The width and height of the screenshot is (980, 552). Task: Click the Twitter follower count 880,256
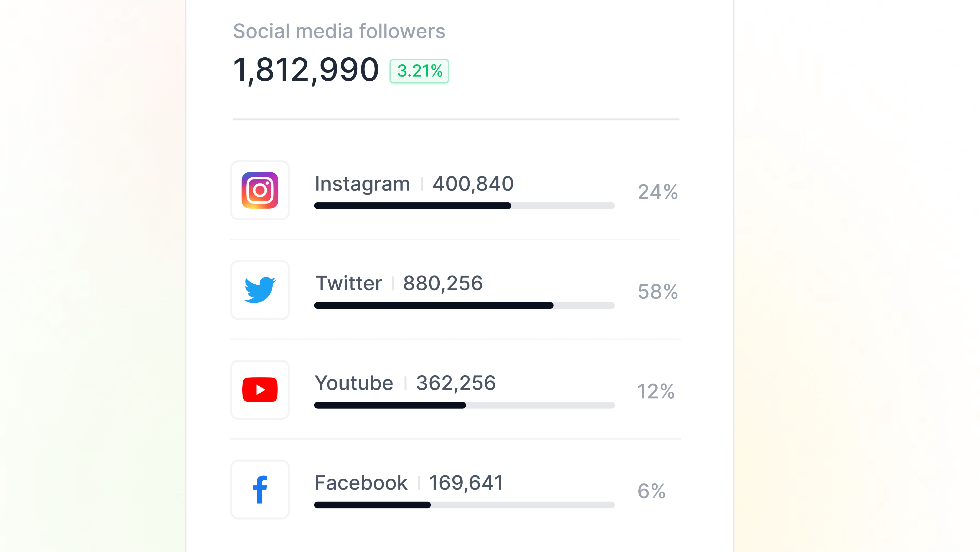[x=443, y=284]
